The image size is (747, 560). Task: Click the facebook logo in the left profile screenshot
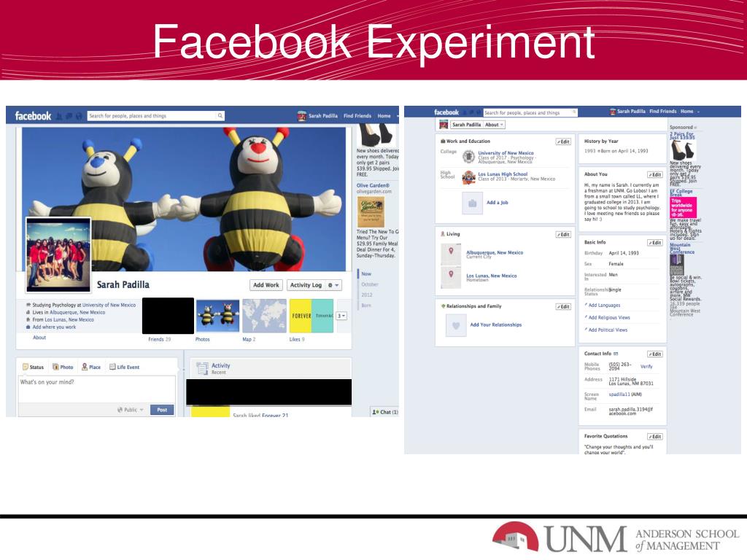(33, 116)
